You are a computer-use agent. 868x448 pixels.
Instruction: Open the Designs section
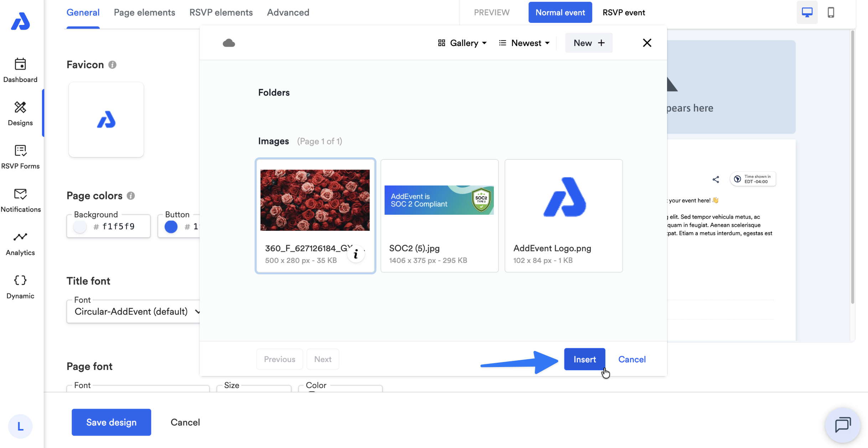point(20,113)
